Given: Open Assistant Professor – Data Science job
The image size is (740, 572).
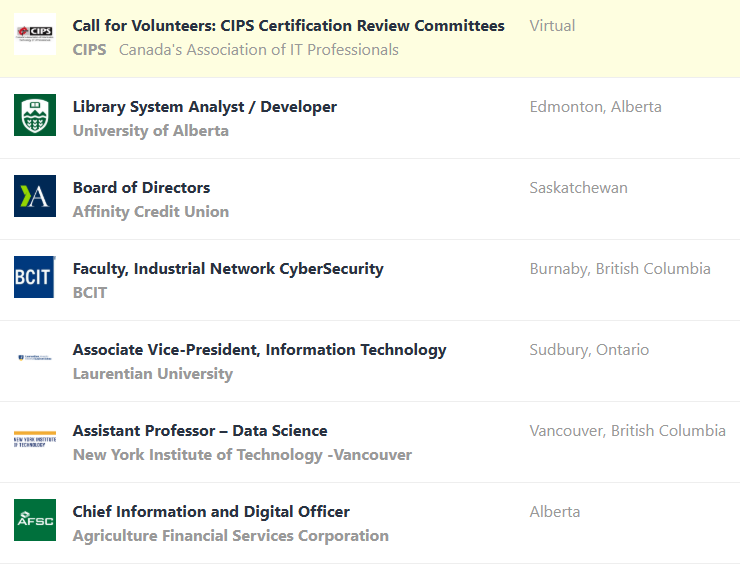Looking at the screenshot, I should [199, 431].
